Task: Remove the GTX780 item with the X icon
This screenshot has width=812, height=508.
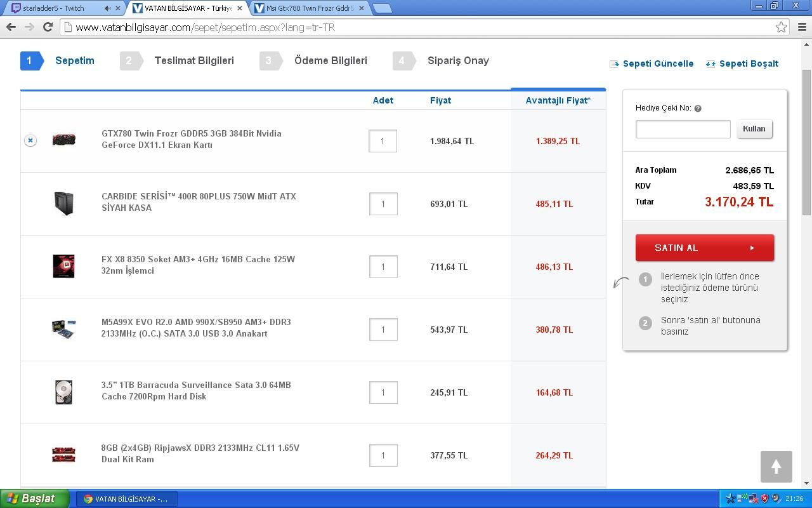Action: pyautogui.click(x=30, y=140)
